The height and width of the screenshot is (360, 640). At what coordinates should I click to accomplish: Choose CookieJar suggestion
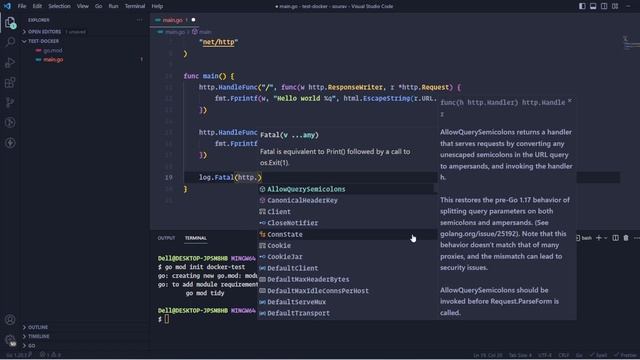347,257
